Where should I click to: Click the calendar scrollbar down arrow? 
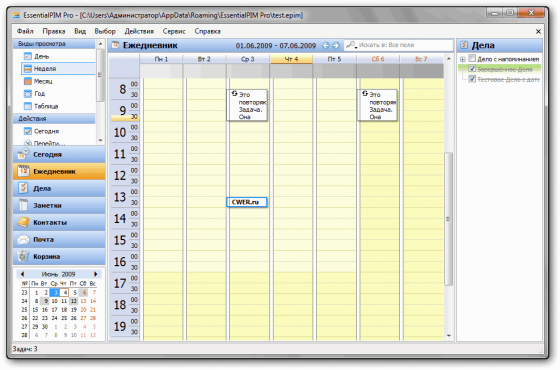(x=449, y=336)
